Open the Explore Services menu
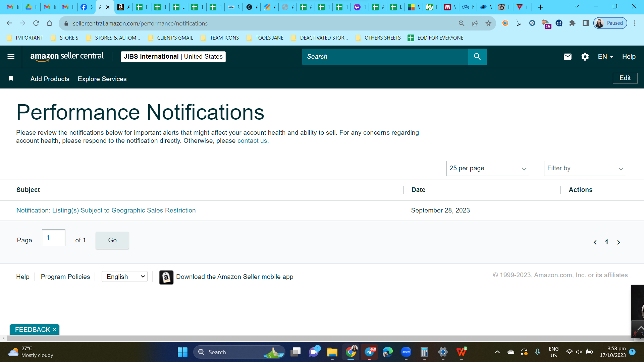The width and height of the screenshot is (644, 362). tap(102, 79)
